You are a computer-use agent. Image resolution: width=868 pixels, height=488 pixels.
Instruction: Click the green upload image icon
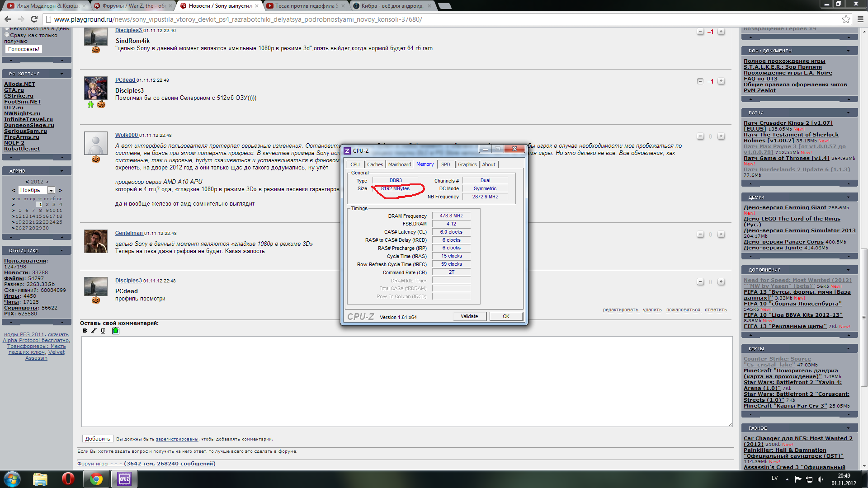(115, 331)
